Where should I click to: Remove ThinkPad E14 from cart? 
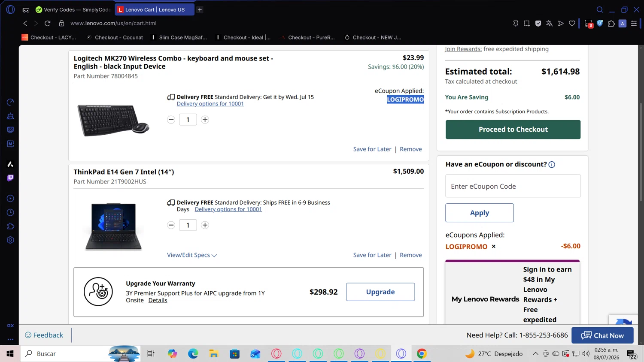(x=411, y=255)
